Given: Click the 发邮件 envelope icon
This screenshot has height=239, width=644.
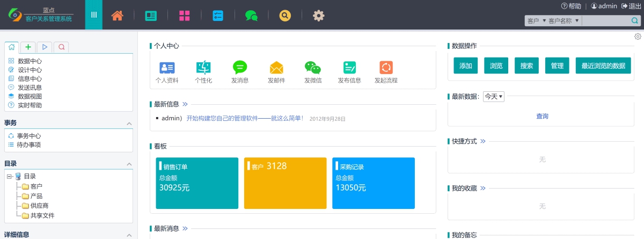Looking at the screenshot, I should click(x=276, y=68).
